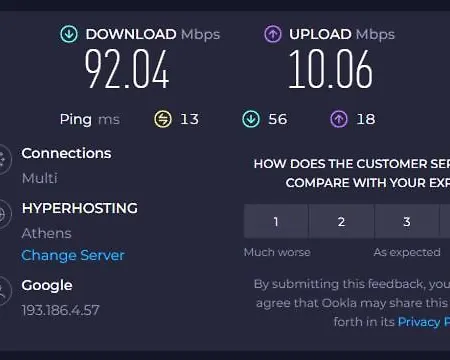Click the yellow idle ping icon
Viewport: 450px width, 360px height.
(163, 119)
